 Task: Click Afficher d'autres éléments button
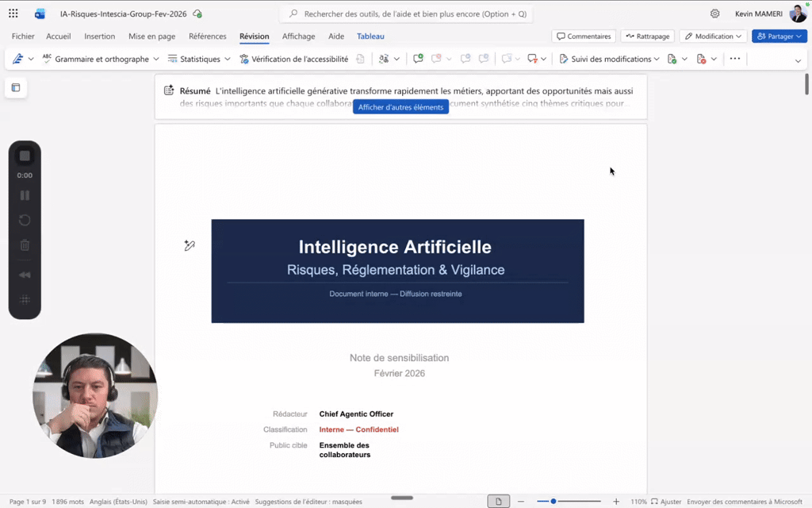[400, 107]
